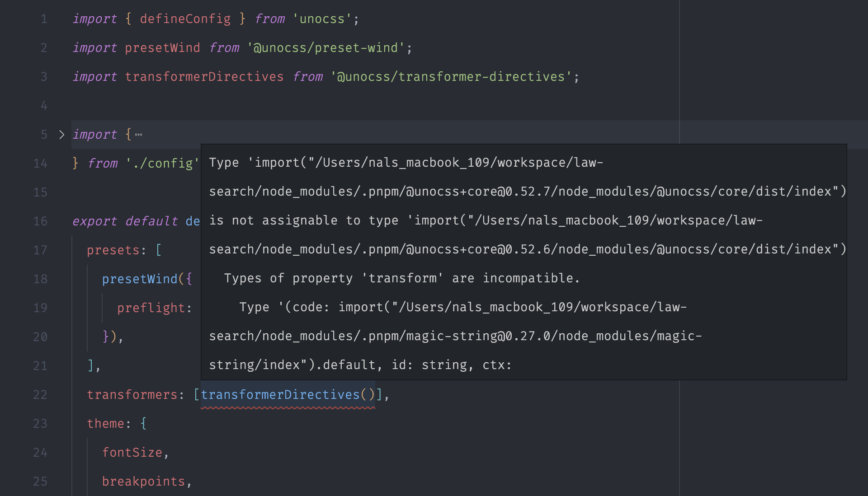Expand the collapsed import on line 5
Screen dimensions: 868x496
(61, 134)
